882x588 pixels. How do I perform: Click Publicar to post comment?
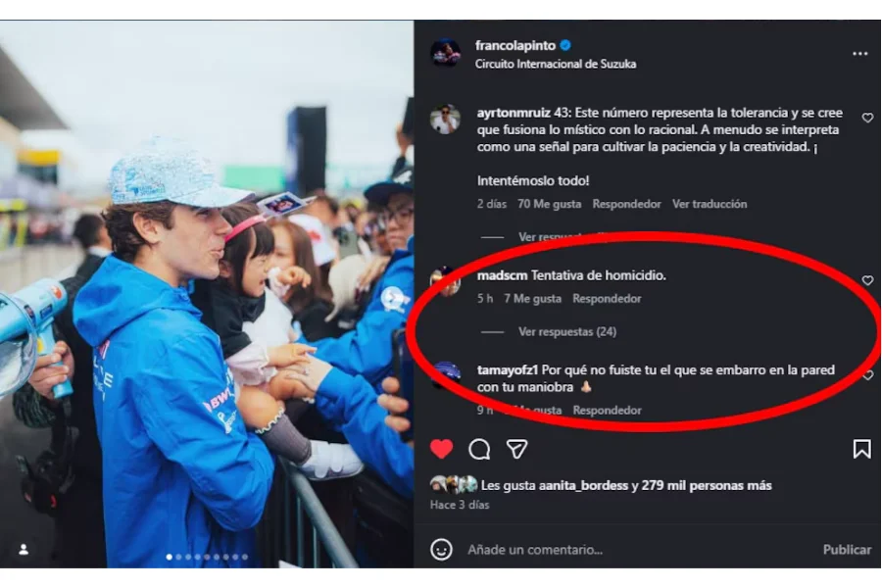click(847, 550)
